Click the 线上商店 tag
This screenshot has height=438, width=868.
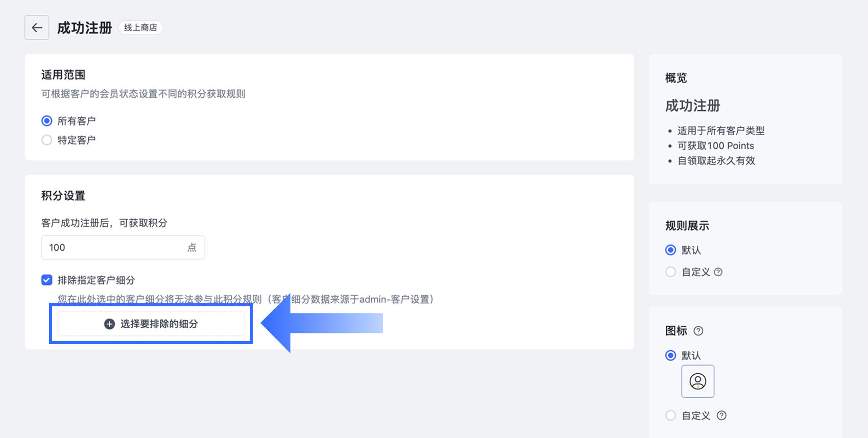(x=141, y=28)
